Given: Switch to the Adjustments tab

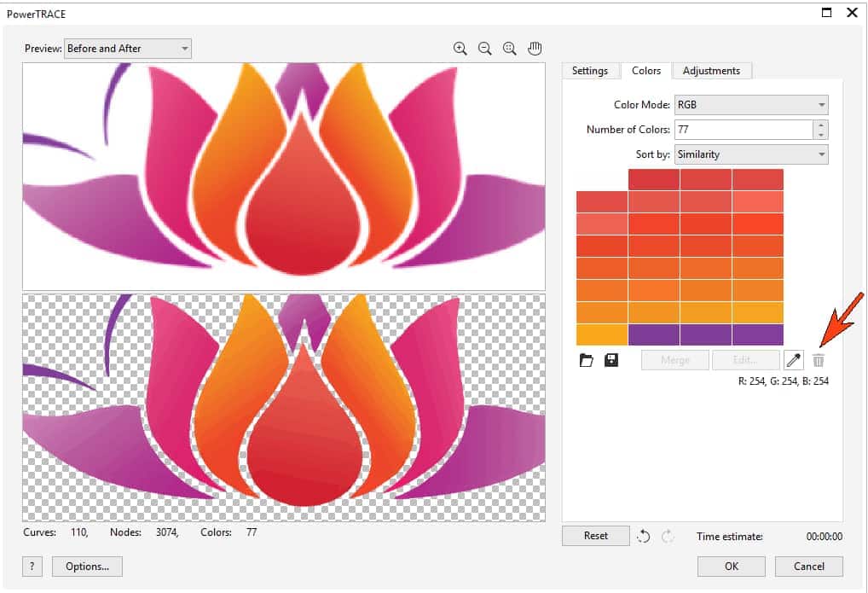Looking at the screenshot, I should [712, 71].
